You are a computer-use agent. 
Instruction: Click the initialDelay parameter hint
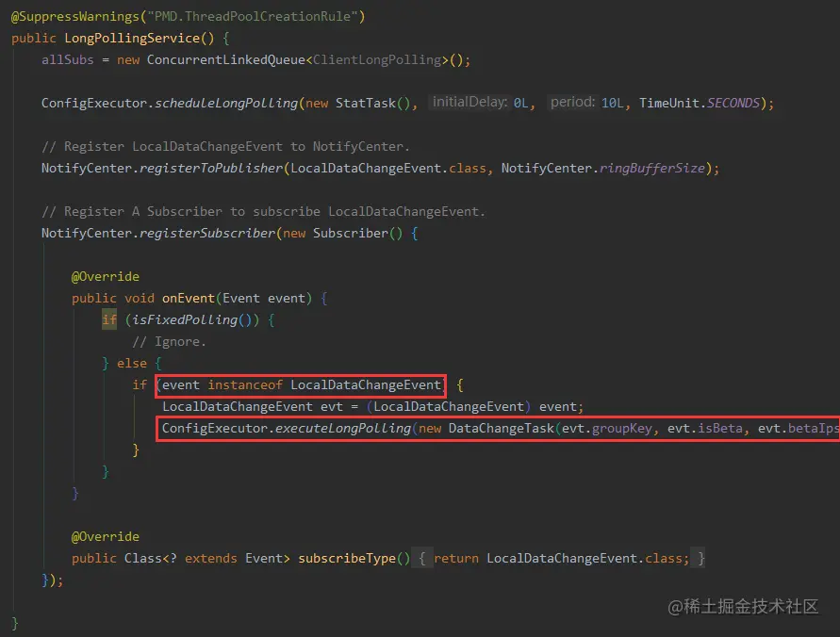pyautogui.click(x=469, y=103)
